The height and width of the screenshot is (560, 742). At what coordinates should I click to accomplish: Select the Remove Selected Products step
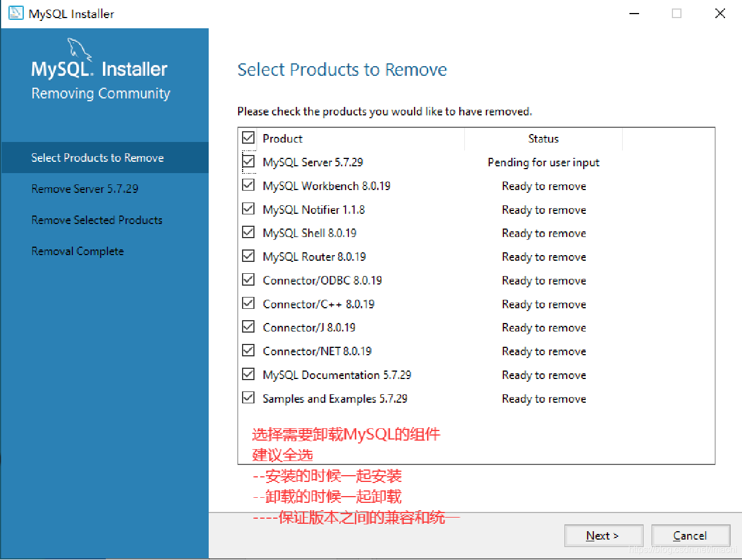click(x=97, y=220)
